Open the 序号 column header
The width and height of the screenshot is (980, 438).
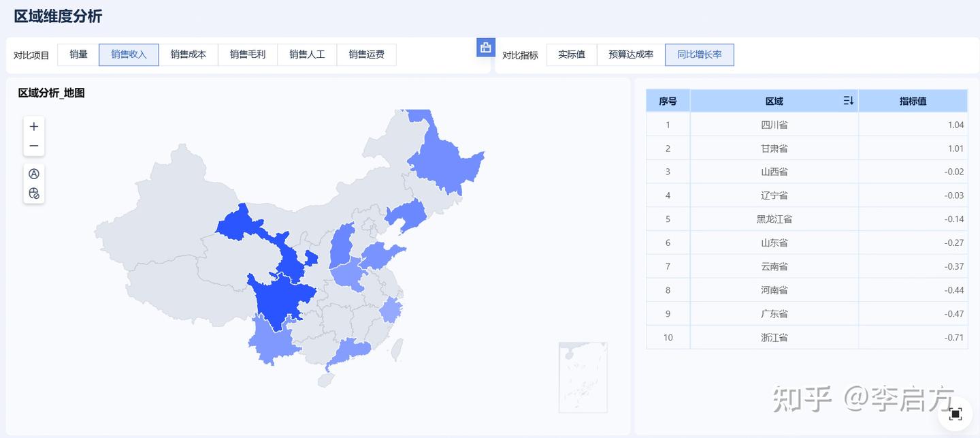coord(667,100)
